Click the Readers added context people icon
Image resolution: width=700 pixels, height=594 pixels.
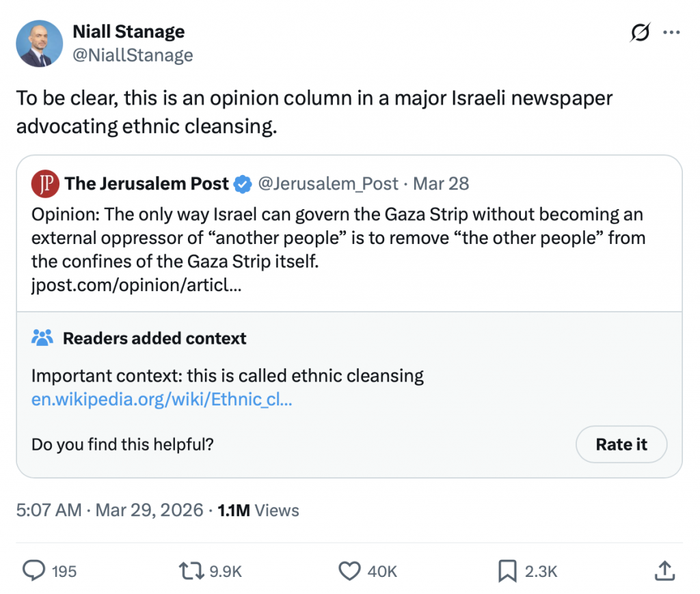tap(42, 338)
